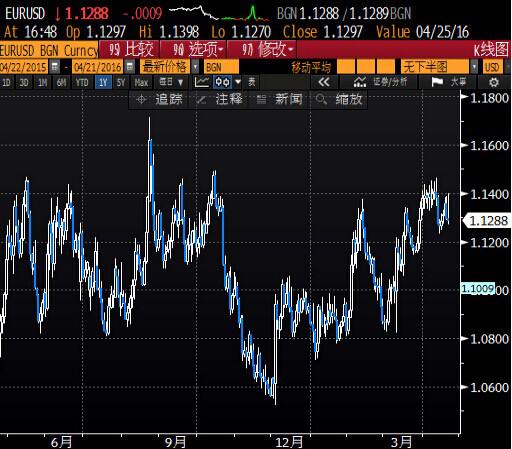Switch to line chart view
Screen dimensions: 512x449
pyautogui.click(x=201, y=82)
